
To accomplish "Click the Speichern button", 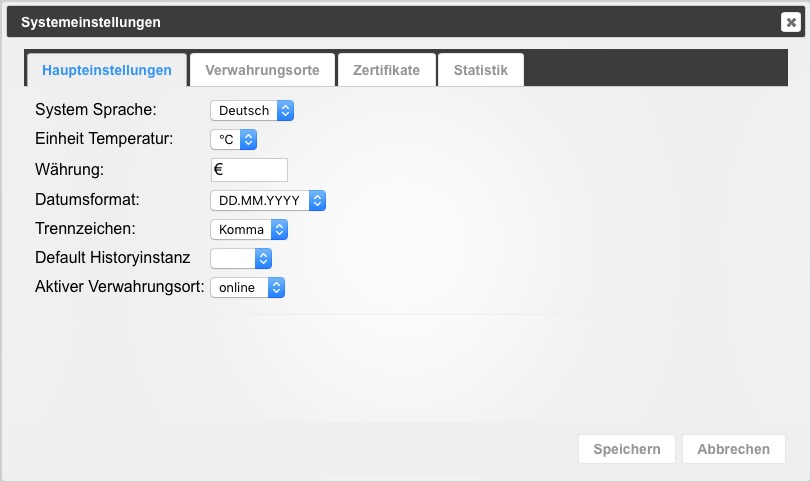I will pyautogui.click(x=627, y=449).
